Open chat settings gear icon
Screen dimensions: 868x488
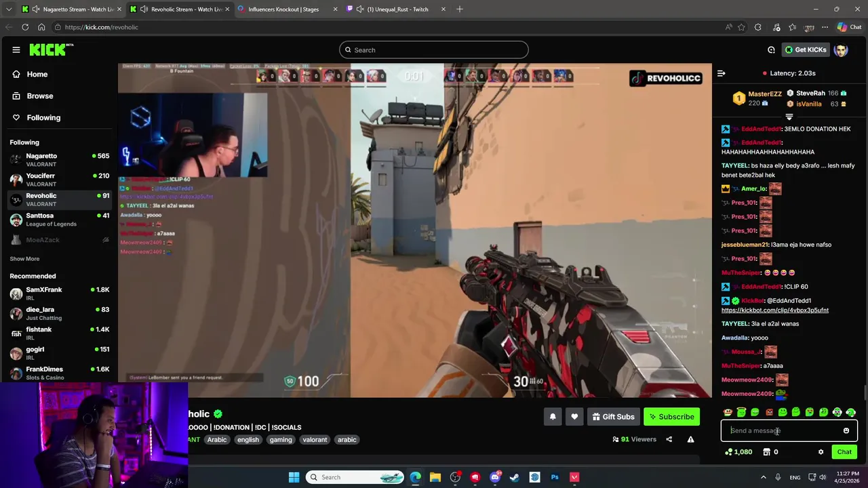click(x=821, y=452)
